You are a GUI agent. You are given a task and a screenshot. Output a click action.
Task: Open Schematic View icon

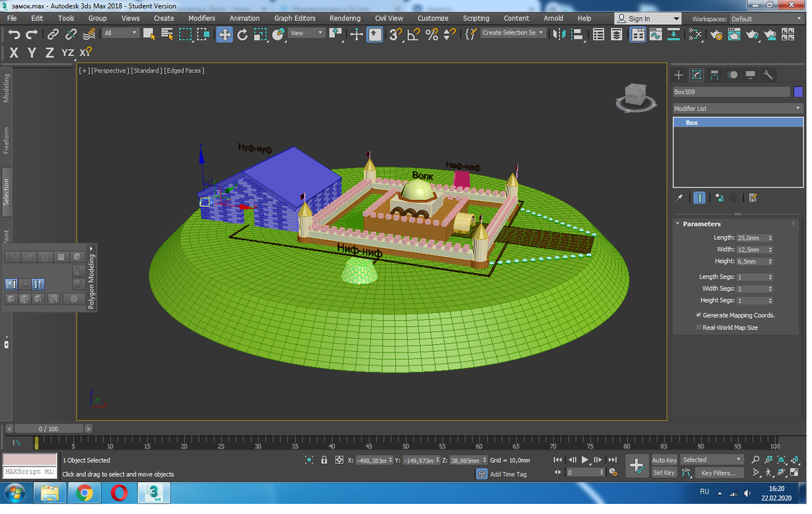coord(674,34)
